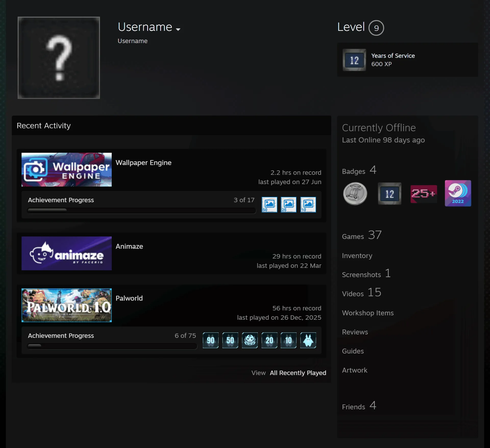Open the Palworld title link
The image size is (490, 448).
(129, 298)
